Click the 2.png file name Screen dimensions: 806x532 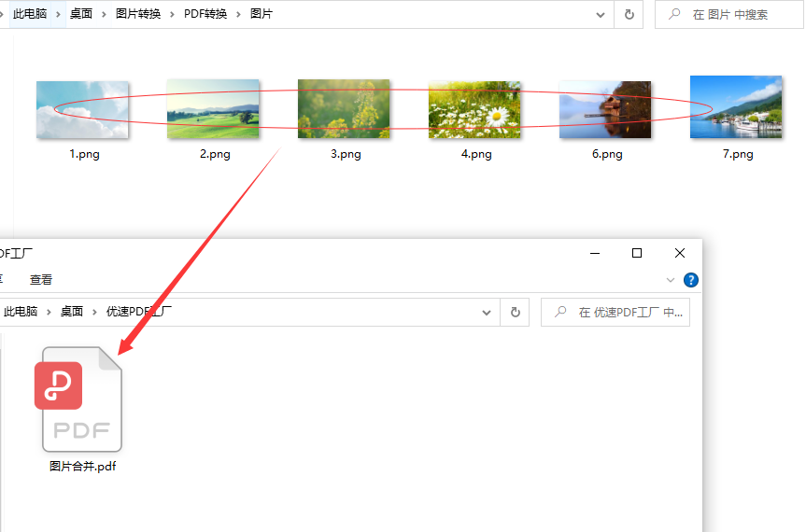(x=215, y=154)
